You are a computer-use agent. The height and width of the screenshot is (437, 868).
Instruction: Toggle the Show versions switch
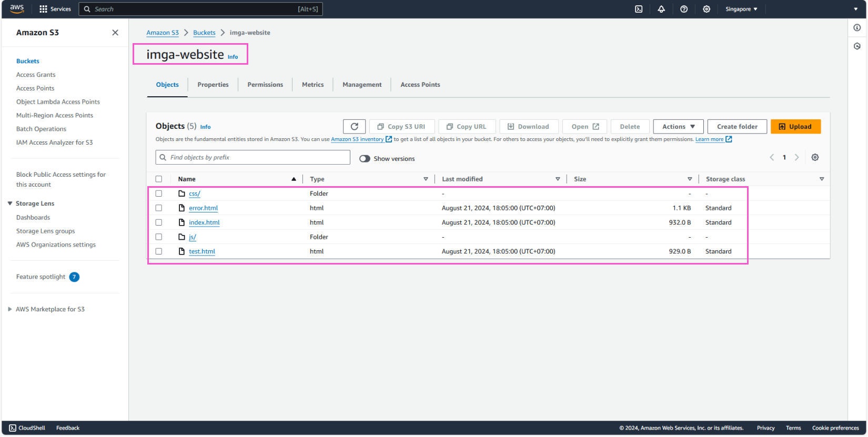click(365, 159)
